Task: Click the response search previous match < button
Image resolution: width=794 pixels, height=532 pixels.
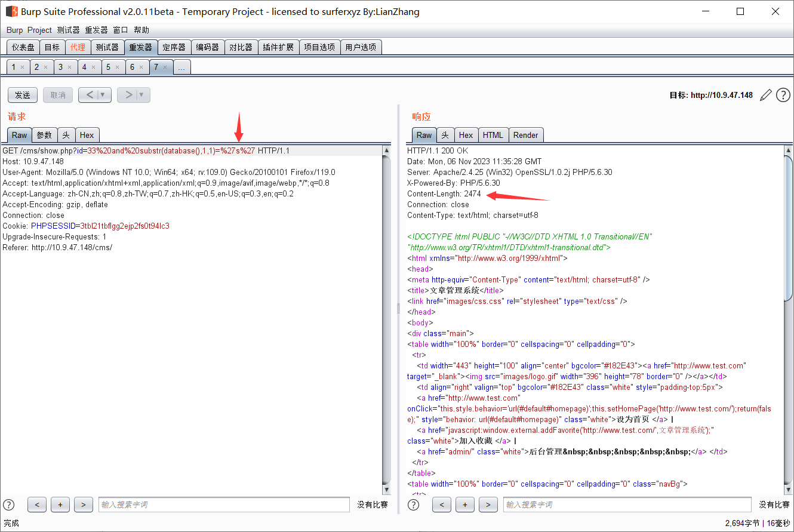Action: coord(442,505)
